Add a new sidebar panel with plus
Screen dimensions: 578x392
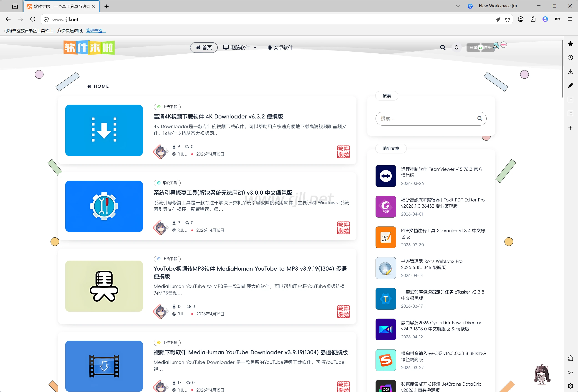click(570, 128)
